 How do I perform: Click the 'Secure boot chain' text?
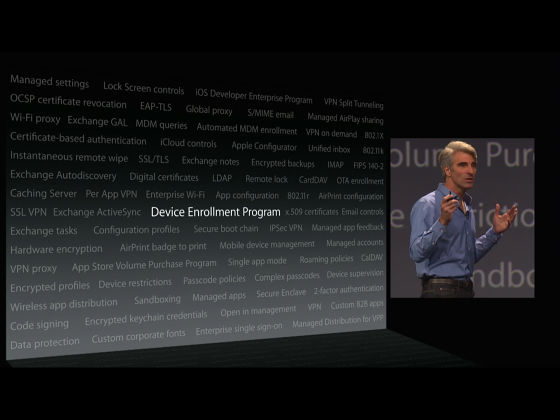[226, 229]
